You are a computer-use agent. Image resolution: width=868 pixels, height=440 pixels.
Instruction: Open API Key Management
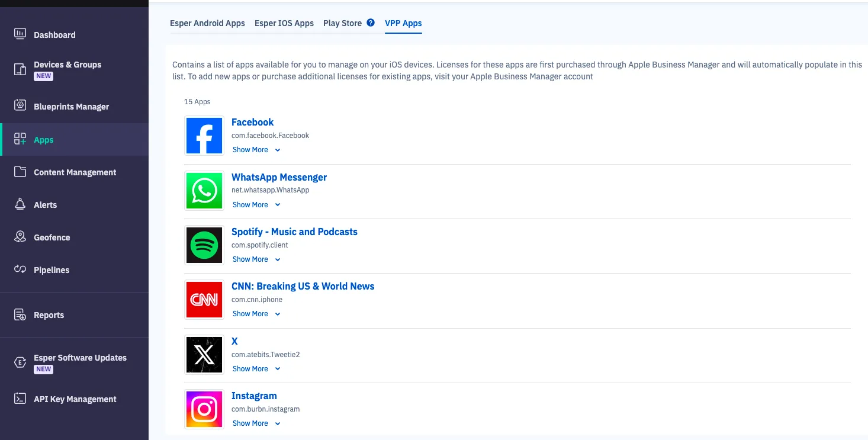click(x=20, y=399)
